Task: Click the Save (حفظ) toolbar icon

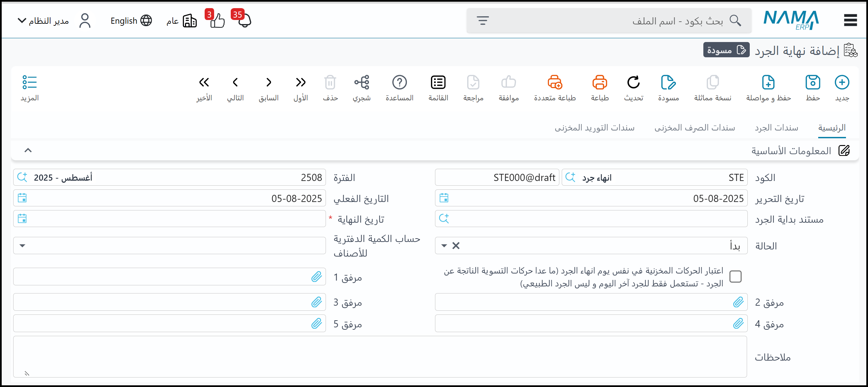Action: [812, 82]
